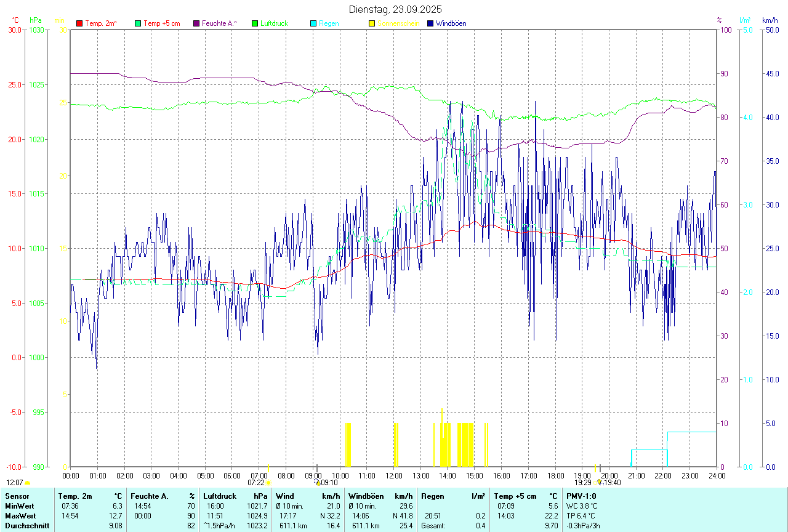Click the km/h axis unit label at top right
The height and width of the screenshot is (532, 788).
pos(770,20)
